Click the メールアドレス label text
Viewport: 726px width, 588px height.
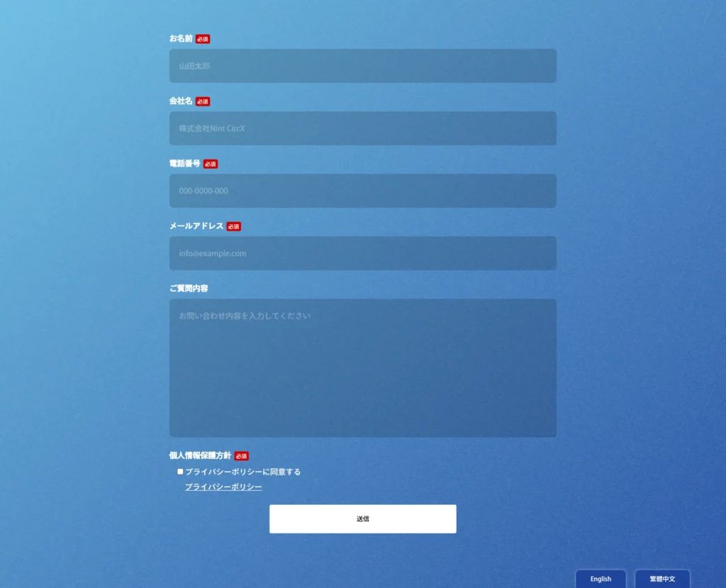(196, 226)
